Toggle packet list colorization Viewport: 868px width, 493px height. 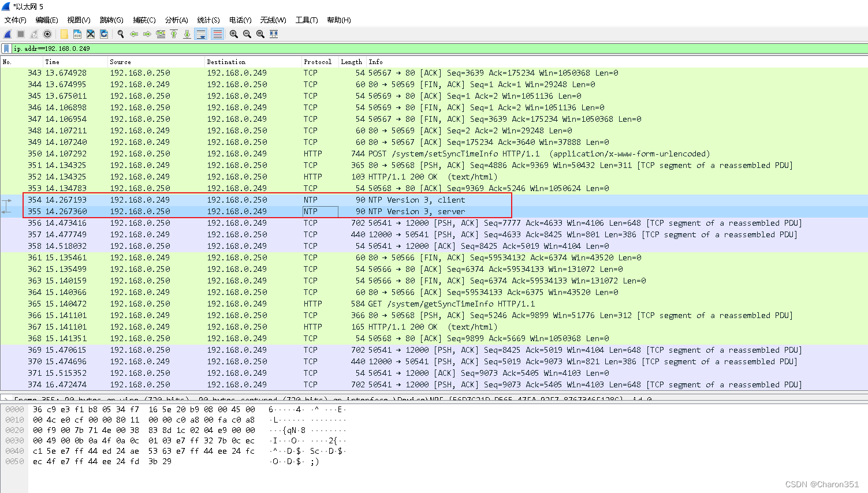click(x=217, y=34)
